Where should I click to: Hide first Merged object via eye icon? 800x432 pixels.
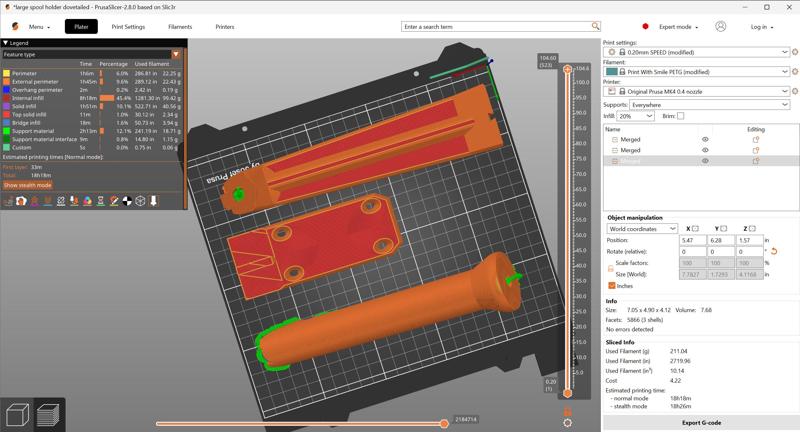(x=705, y=139)
